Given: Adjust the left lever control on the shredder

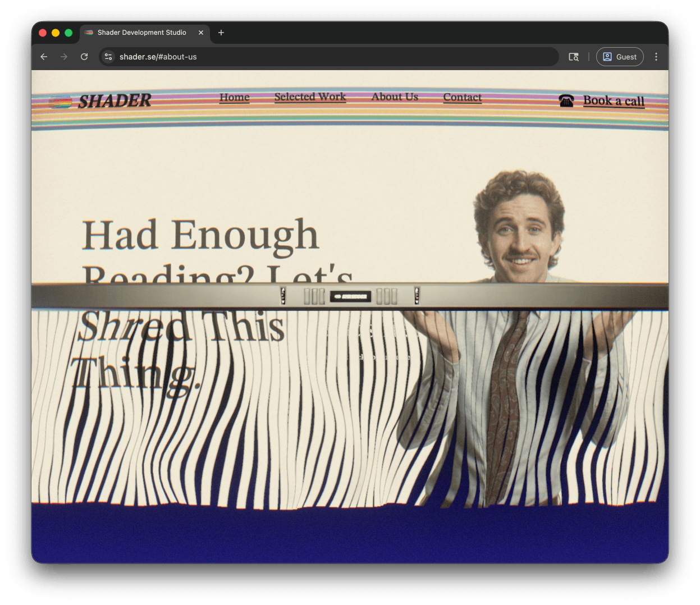Looking at the screenshot, I should coord(283,296).
